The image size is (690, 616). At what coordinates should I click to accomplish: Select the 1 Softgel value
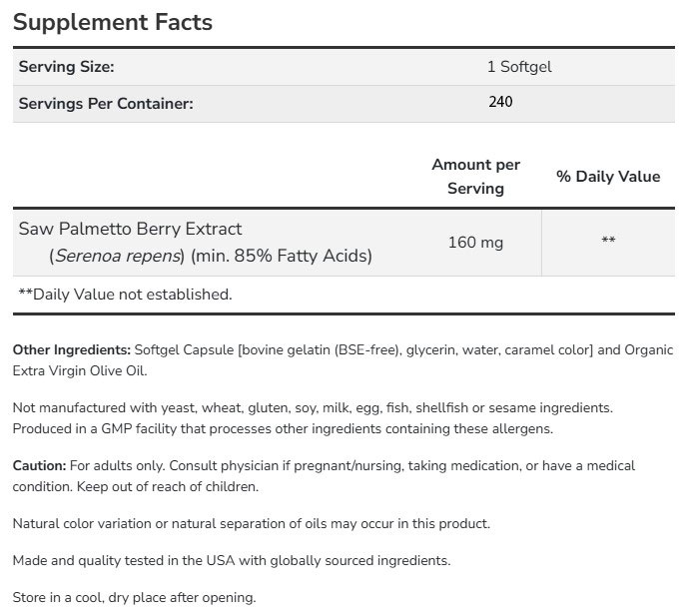point(519,68)
